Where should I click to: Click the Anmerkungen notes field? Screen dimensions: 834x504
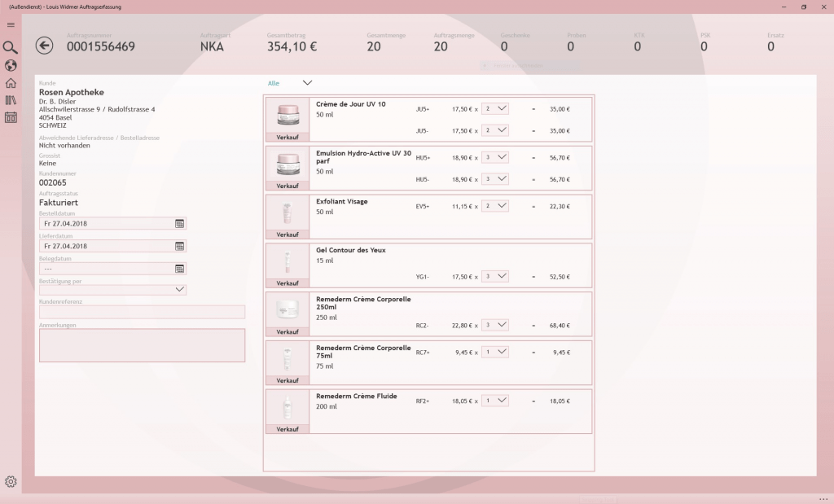point(142,345)
